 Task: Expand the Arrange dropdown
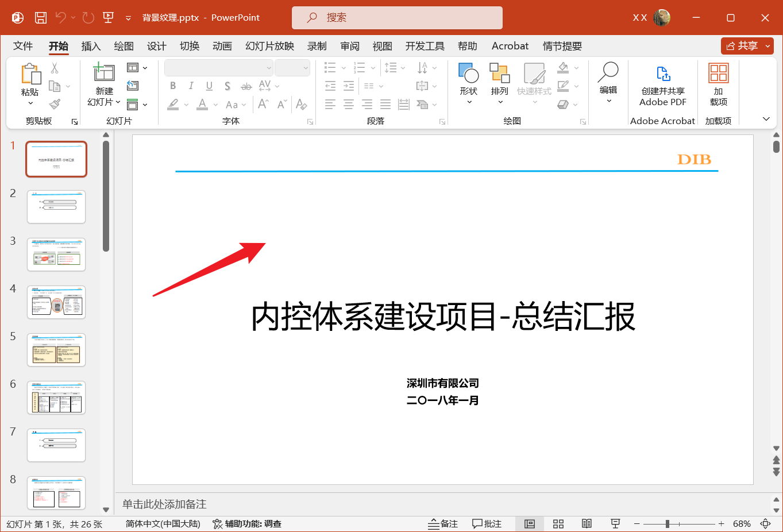500,92
